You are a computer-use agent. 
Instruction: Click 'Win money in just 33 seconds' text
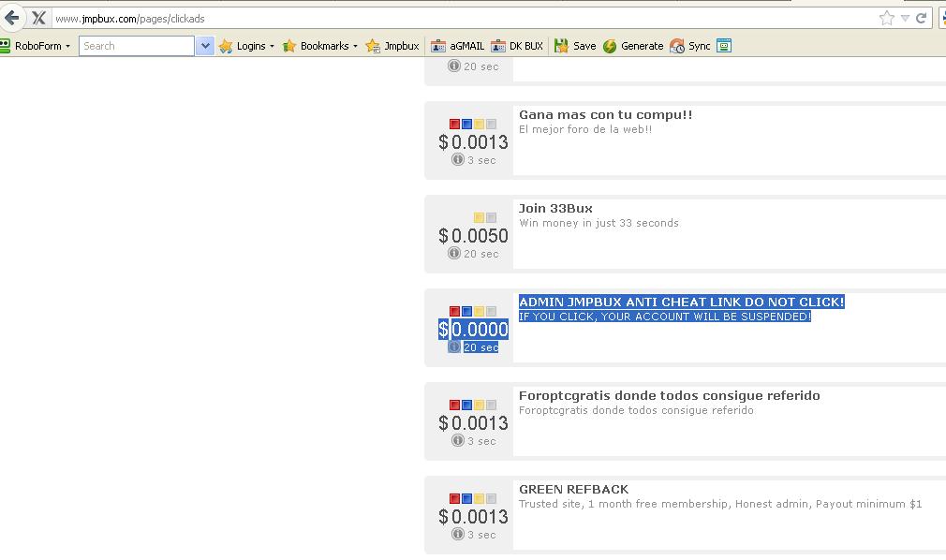[x=599, y=223]
